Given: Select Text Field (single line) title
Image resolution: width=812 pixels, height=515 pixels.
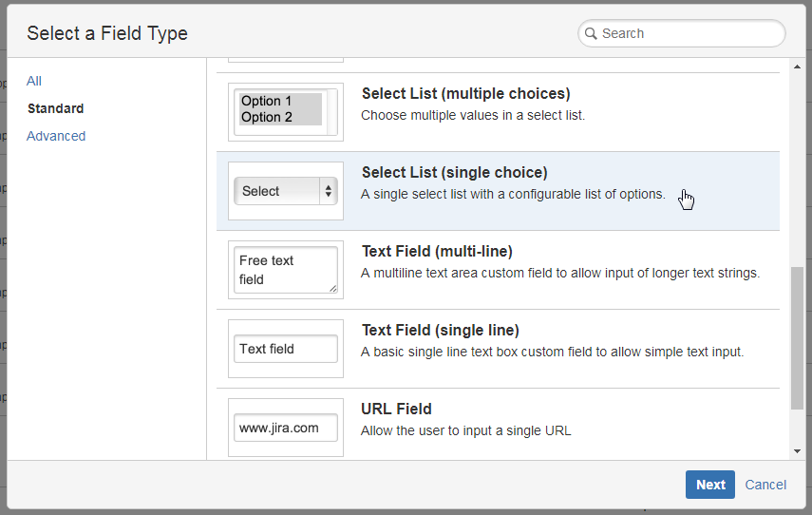Looking at the screenshot, I should 440,331.
